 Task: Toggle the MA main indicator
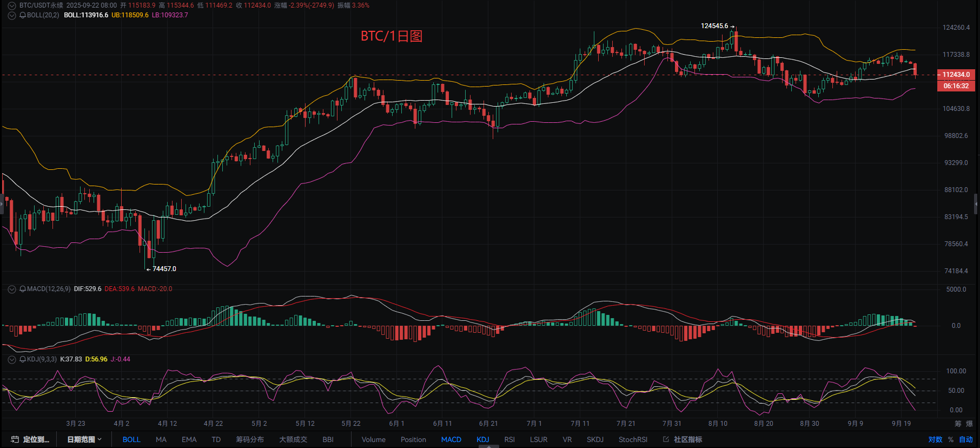coord(161,439)
